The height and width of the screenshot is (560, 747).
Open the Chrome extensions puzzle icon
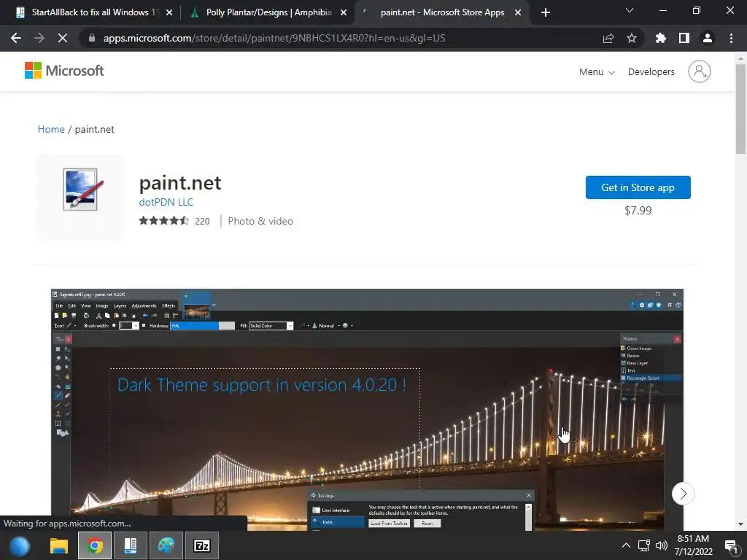pyautogui.click(x=661, y=38)
